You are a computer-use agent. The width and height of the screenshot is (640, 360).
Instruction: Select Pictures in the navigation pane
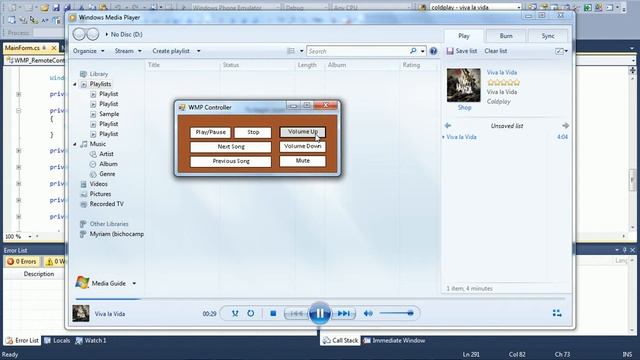100,194
